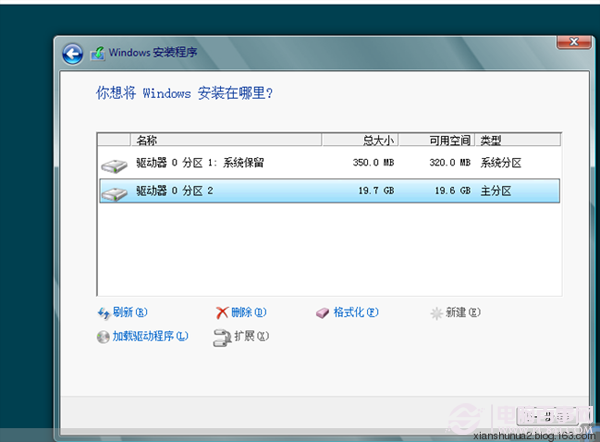Screen dimensions: 600x442
Task: Format the partition via 格式化(F)
Action: click(x=356, y=312)
